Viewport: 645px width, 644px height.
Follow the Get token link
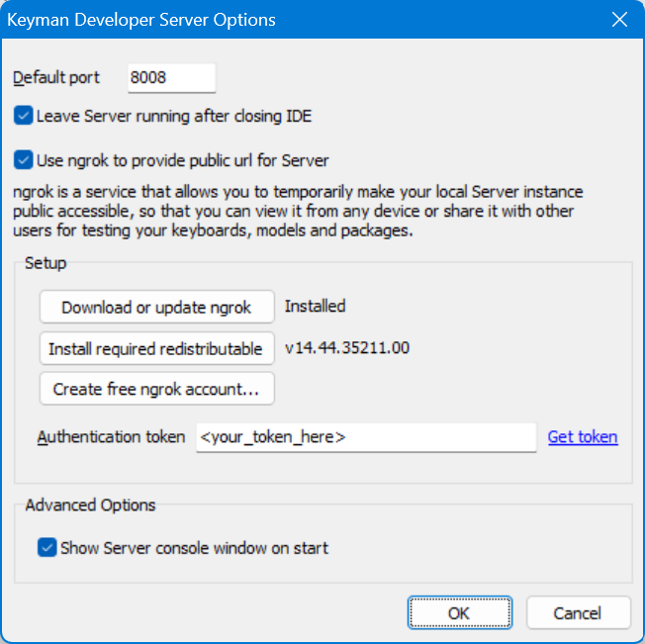pos(583,437)
